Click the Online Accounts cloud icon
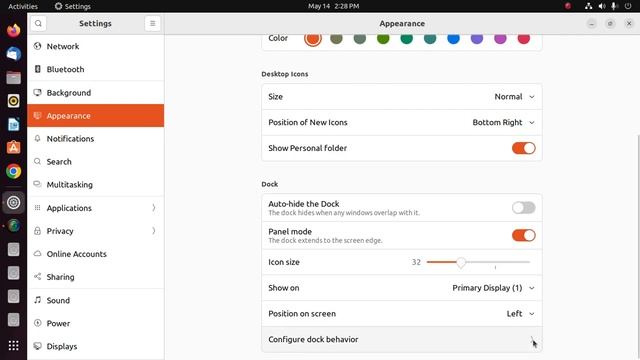The image size is (640, 360). [38, 253]
